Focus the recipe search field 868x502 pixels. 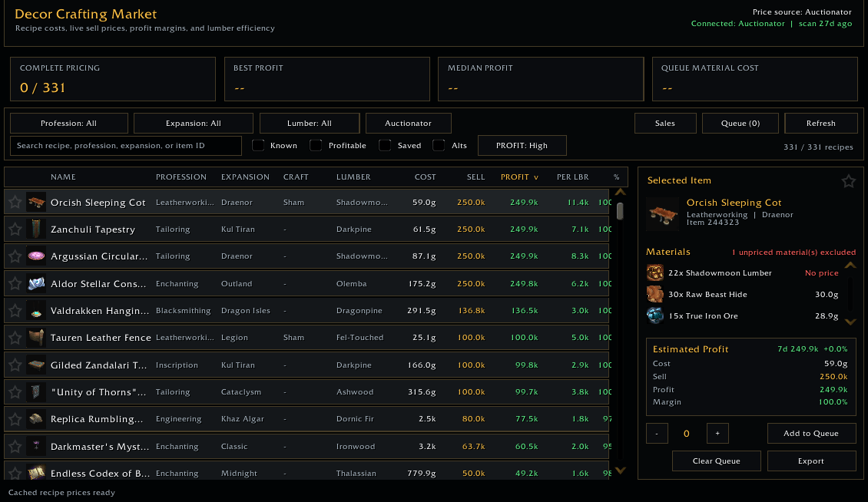pos(126,146)
